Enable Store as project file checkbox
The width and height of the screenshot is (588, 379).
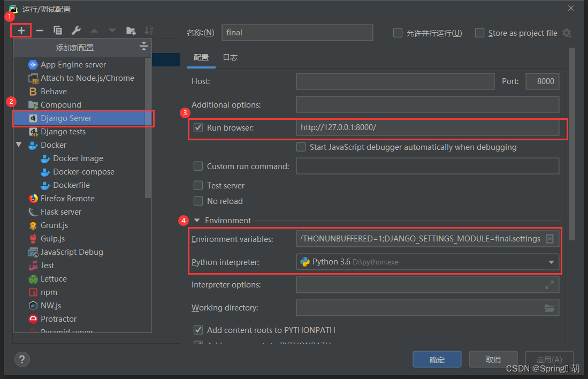pos(479,33)
